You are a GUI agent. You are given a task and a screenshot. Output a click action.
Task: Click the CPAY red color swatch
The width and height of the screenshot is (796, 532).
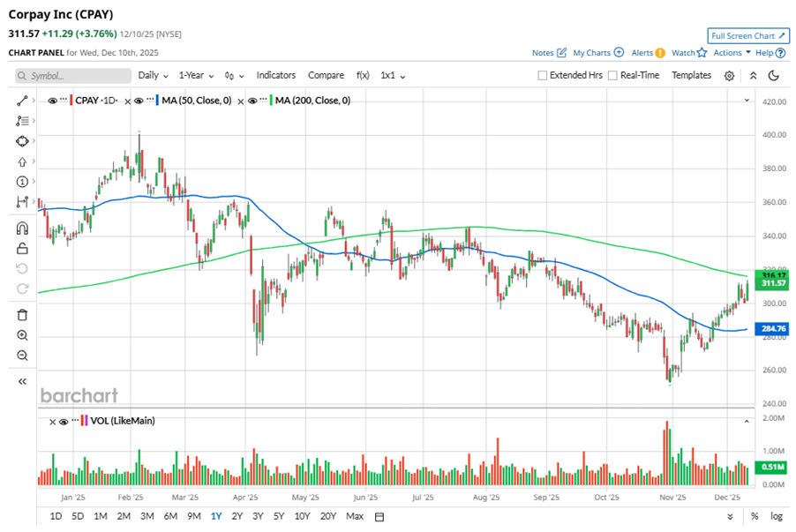(71, 101)
